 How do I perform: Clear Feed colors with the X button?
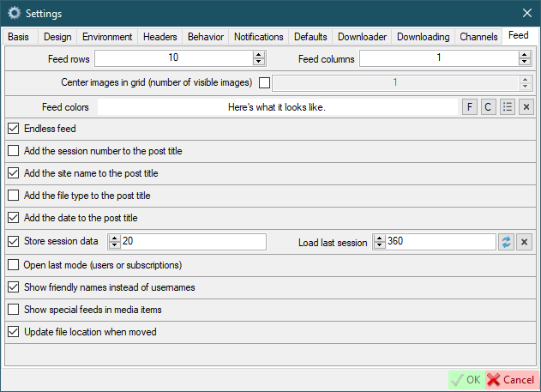(526, 107)
